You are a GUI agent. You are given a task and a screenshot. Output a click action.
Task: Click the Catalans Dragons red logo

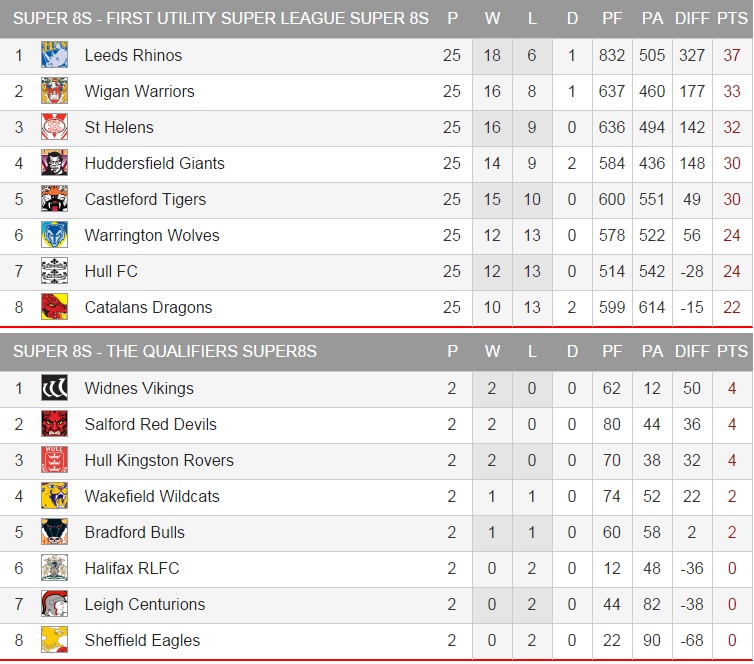coord(54,307)
